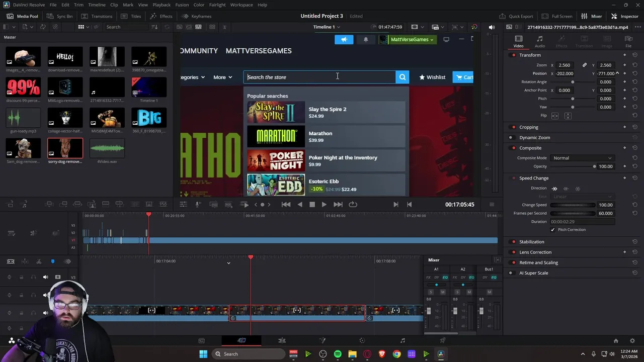Open the Composite Mode dropdown
Viewport: 644px width, 362px height.
click(582, 158)
